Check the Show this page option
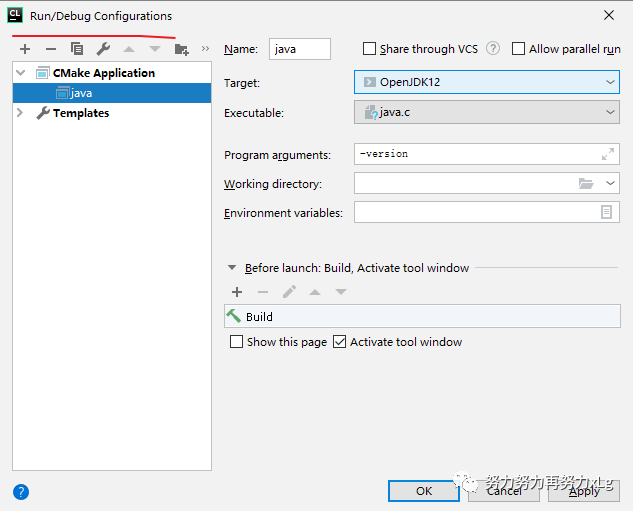The image size is (633, 511). [236, 341]
